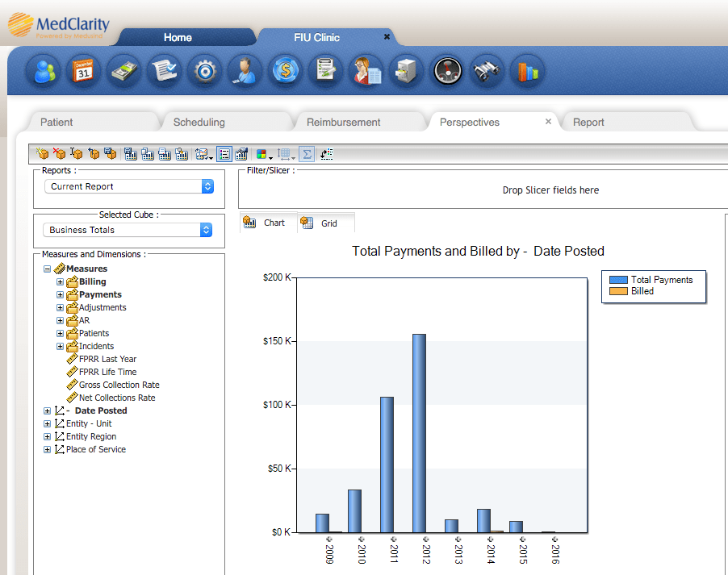Open the chart color palette dropdown
This screenshot has width=728, height=575.
point(264,154)
